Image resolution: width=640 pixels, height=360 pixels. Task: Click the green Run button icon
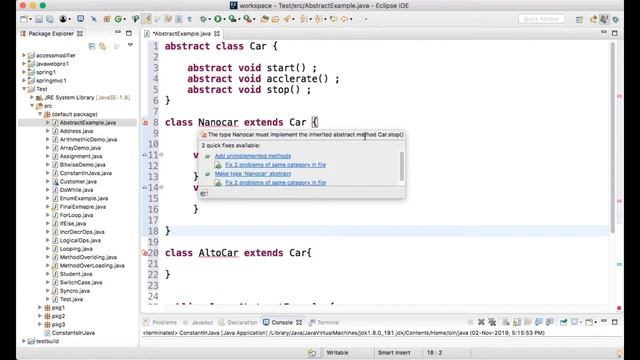pyautogui.click(x=218, y=19)
